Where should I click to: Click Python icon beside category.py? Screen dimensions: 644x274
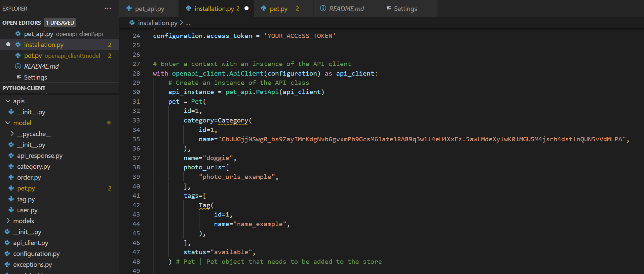pyautogui.click(x=11, y=166)
